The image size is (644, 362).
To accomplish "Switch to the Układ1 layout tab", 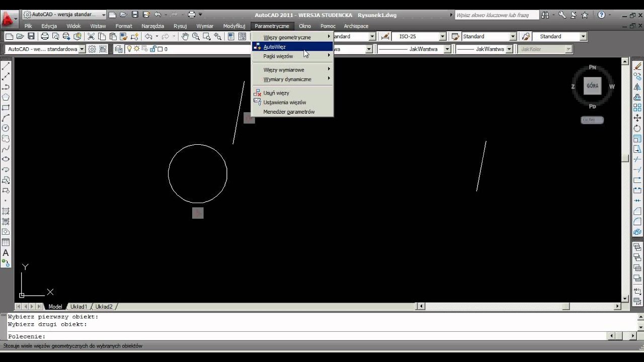I will [78, 307].
